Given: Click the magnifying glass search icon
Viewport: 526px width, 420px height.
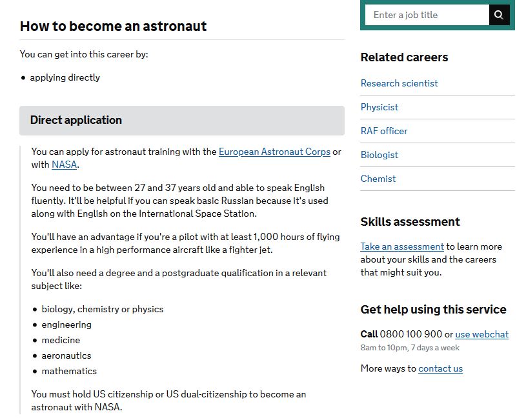Looking at the screenshot, I should 499,15.
